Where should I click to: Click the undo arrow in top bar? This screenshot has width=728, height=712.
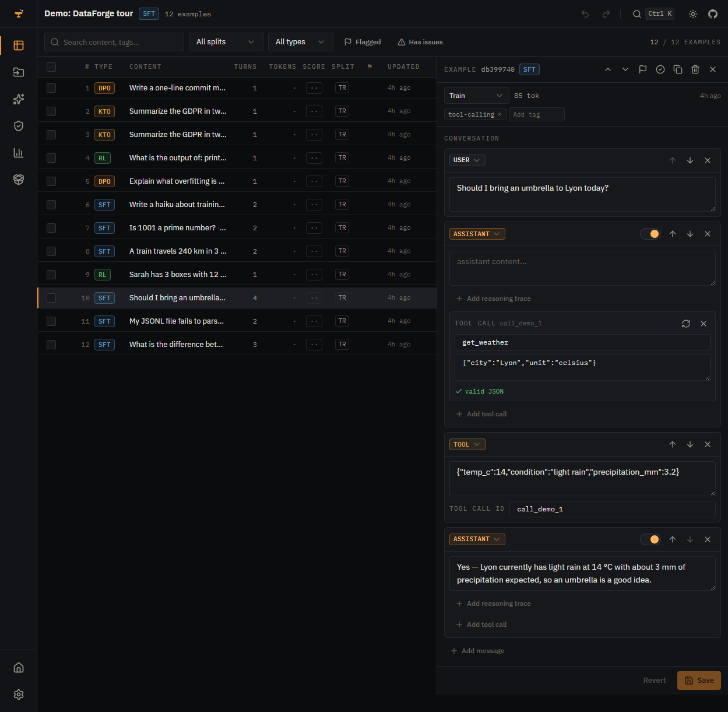585,14
